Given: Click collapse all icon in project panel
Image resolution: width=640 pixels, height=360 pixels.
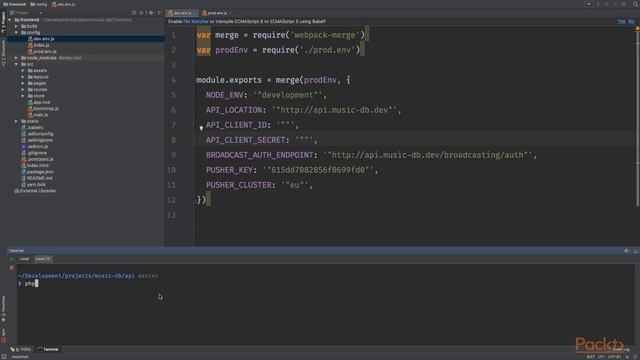Looking at the screenshot, I should 142,13.
